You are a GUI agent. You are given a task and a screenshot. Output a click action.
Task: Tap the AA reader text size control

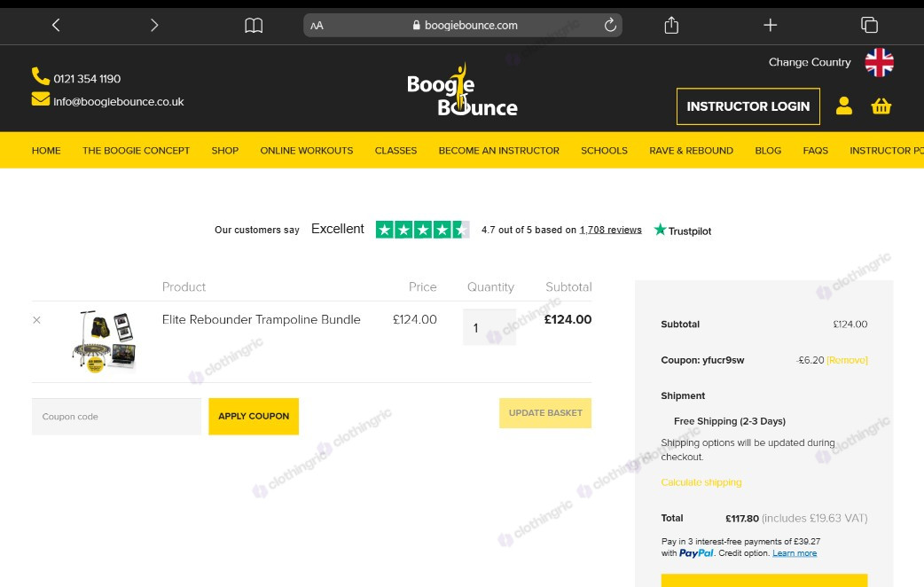tap(317, 26)
